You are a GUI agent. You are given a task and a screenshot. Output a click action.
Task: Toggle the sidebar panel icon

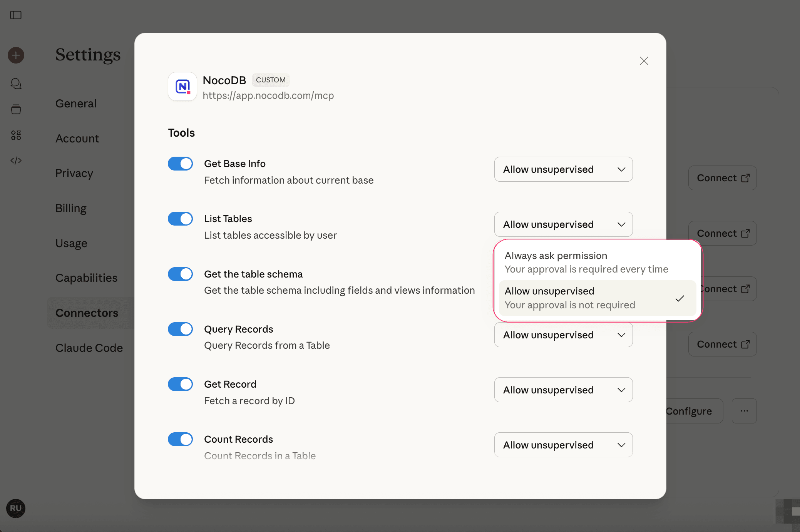tap(16, 15)
